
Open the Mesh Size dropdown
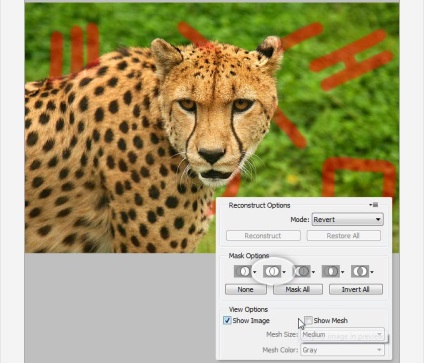[342, 334]
